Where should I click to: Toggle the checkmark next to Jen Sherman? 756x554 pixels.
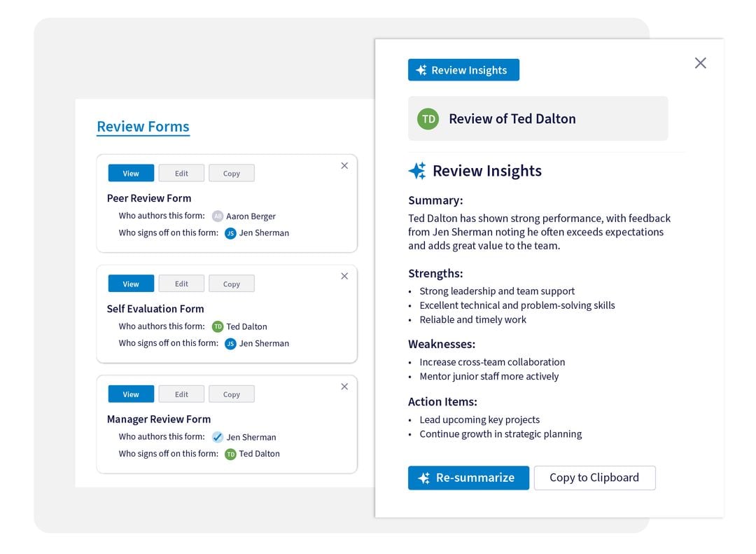[x=218, y=437]
